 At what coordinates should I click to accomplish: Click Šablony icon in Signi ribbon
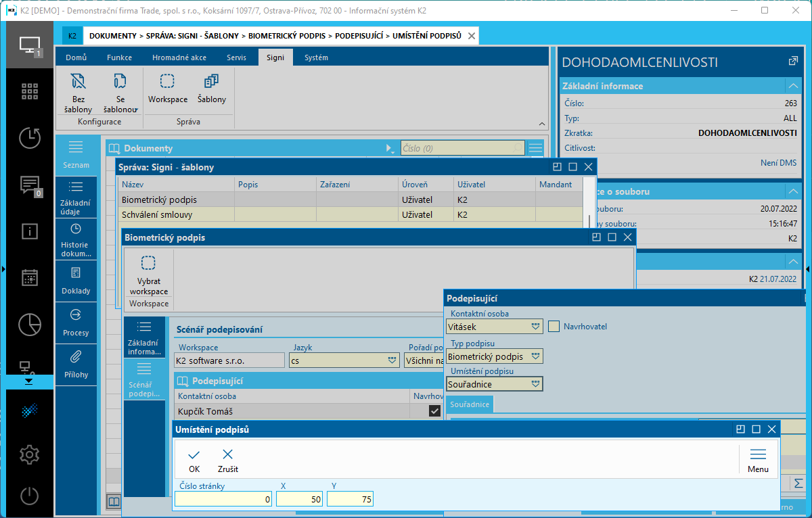coord(212,89)
